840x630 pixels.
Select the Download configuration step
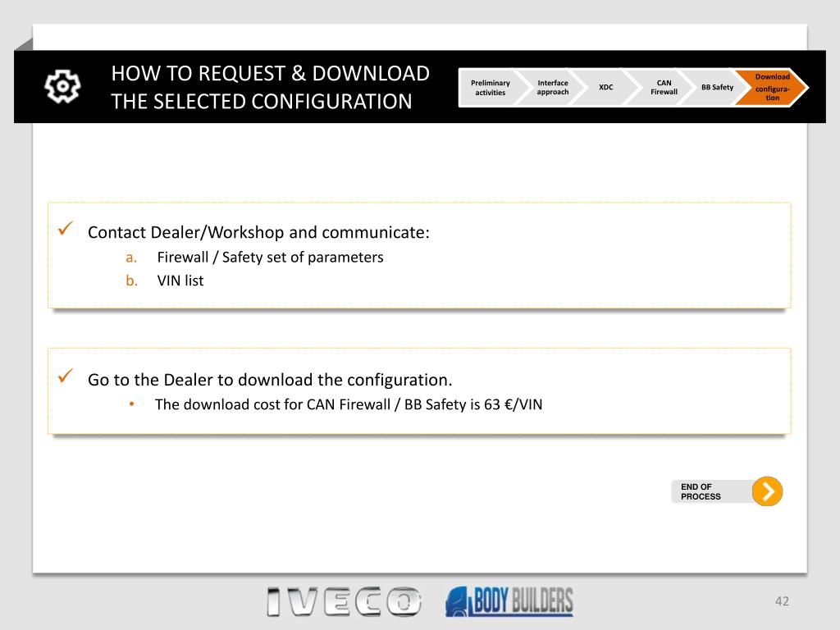point(772,87)
